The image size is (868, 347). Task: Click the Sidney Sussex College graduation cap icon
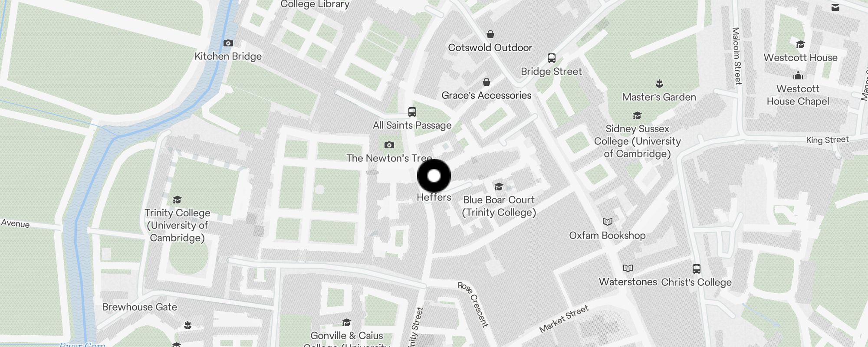[637, 115]
